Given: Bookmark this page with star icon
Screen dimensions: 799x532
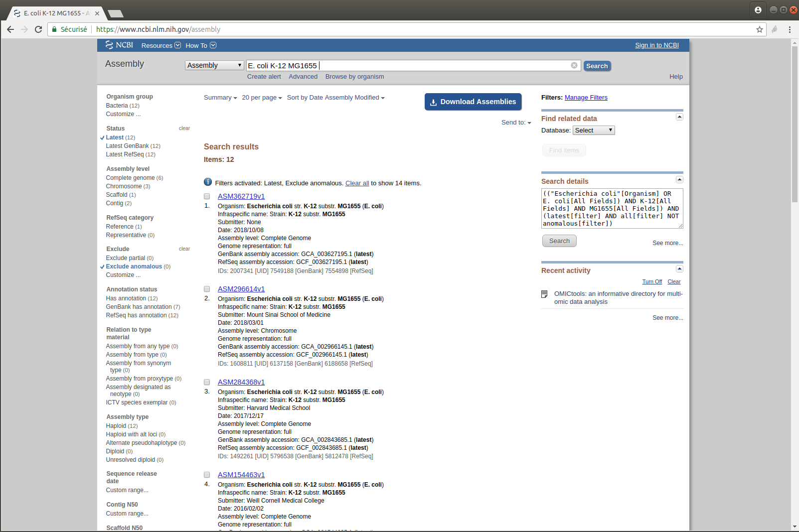Looking at the screenshot, I should click(760, 29).
